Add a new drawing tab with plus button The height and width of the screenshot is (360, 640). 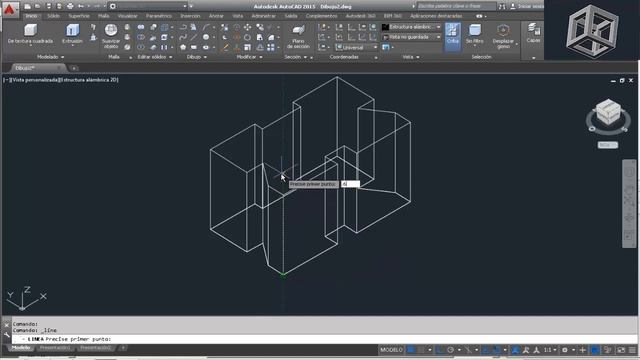tap(74, 68)
